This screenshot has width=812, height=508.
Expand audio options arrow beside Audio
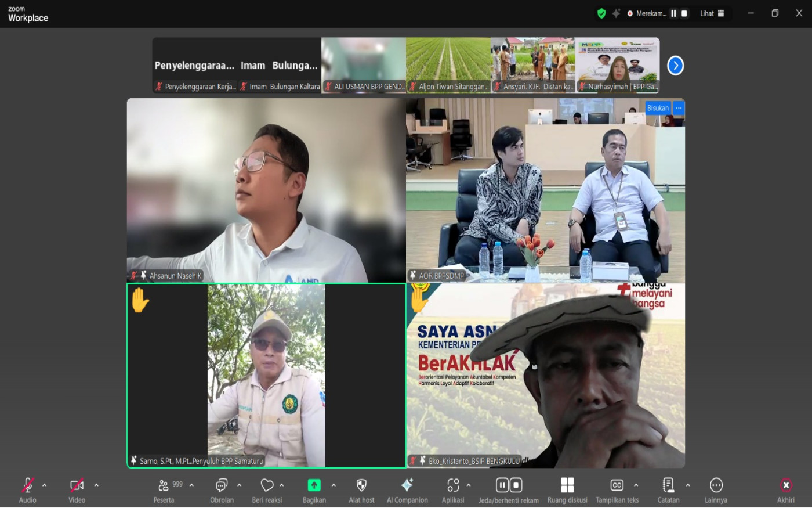[x=45, y=485]
